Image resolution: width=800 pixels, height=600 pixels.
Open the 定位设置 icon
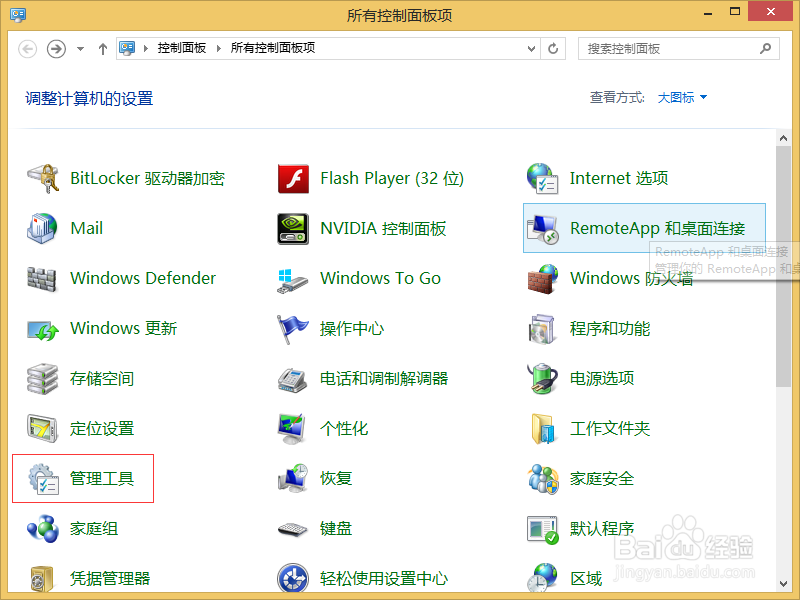[x=42, y=429]
